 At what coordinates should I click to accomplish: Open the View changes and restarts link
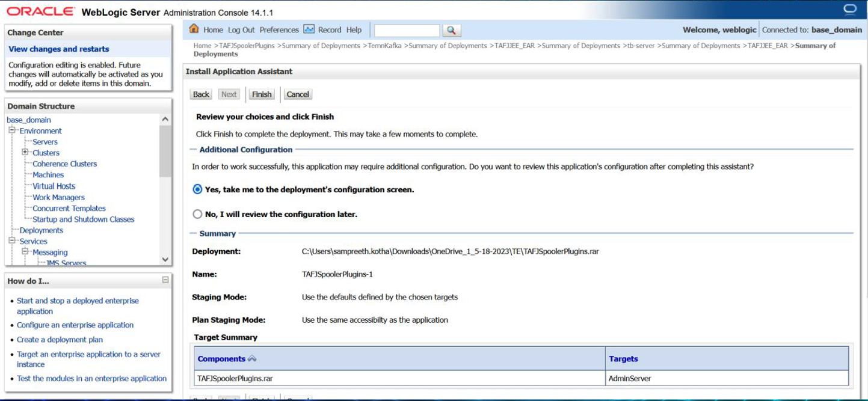pos(59,49)
